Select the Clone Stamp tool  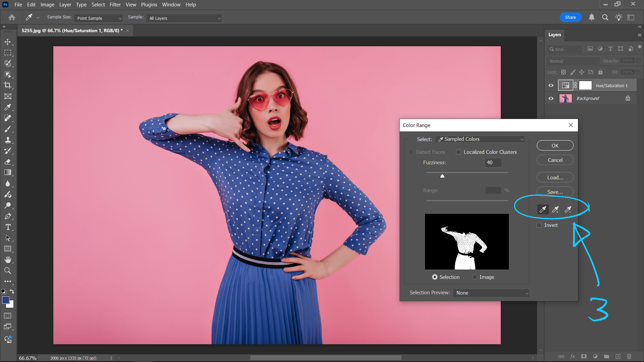(x=8, y=140)
